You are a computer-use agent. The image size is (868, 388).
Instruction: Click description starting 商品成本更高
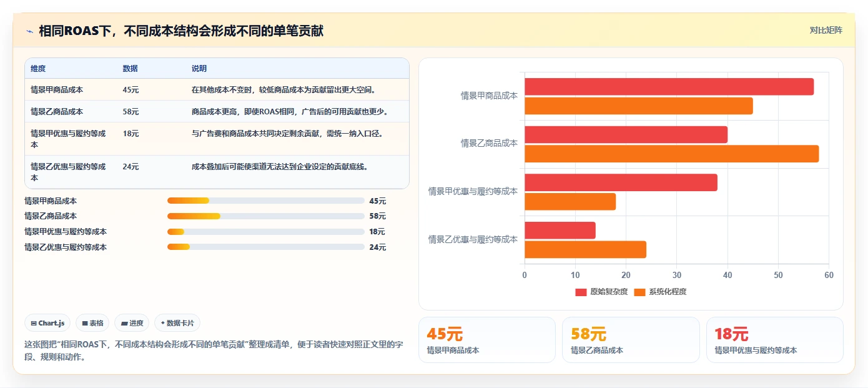291,112
